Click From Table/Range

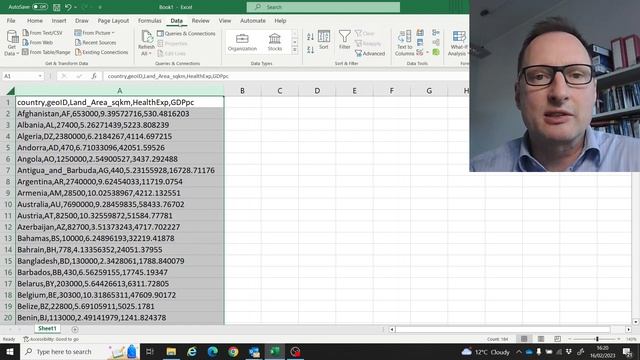coord(46,52)
